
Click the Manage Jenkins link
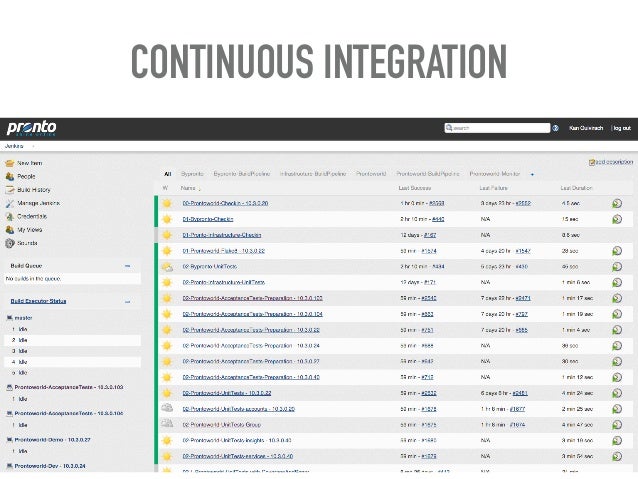click(x=39, y=203)
